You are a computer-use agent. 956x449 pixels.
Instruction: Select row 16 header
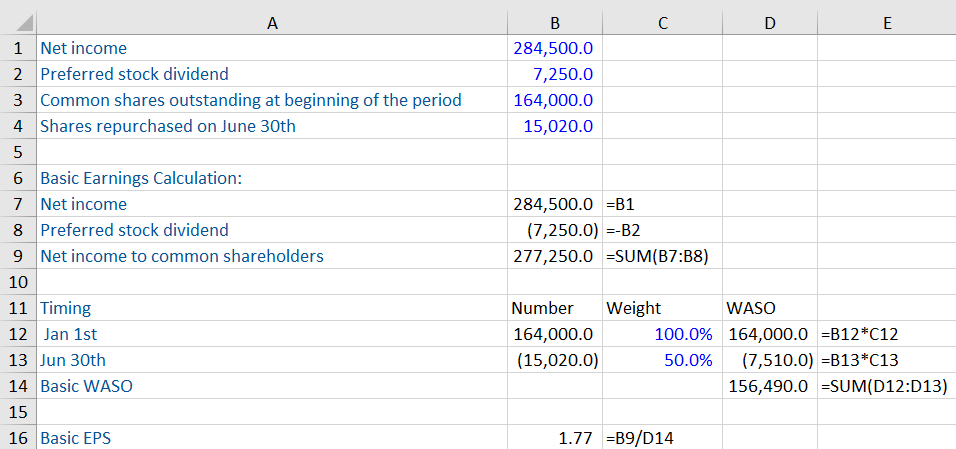pos(18,437)
